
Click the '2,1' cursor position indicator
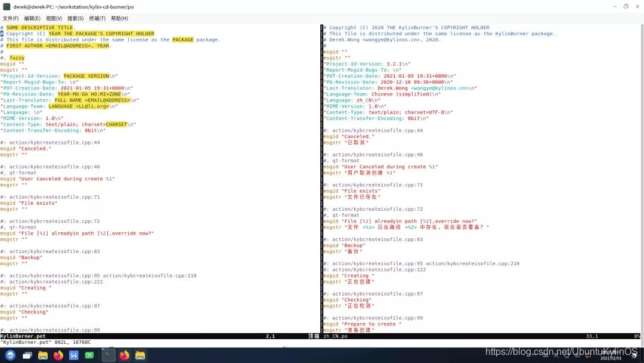[270, 336]
